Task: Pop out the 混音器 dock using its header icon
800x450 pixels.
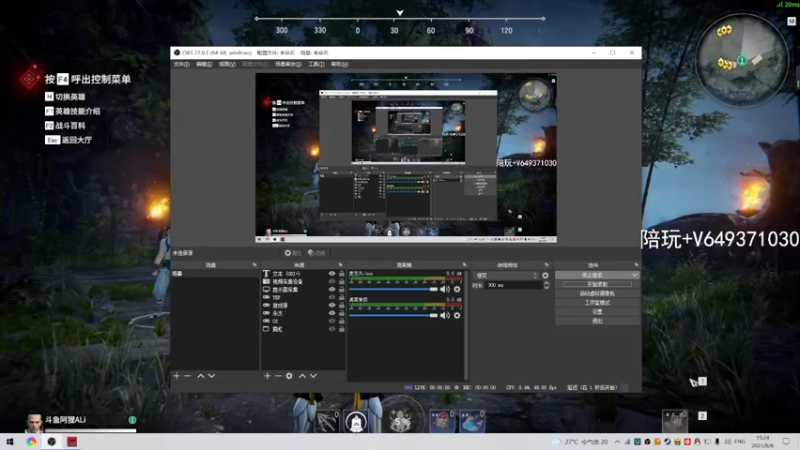Action: pos(464,265)
